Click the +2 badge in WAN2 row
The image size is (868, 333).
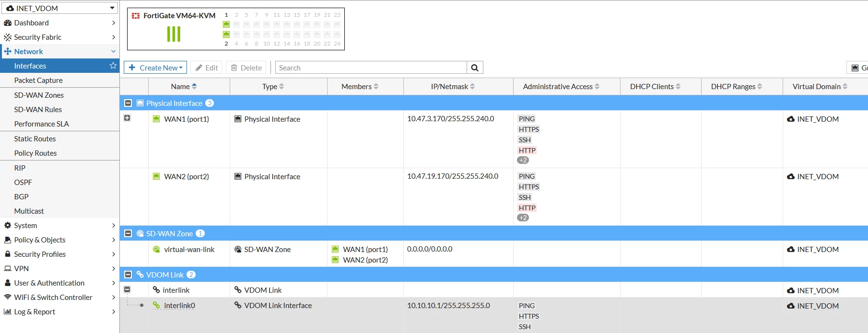coord(523,218)
